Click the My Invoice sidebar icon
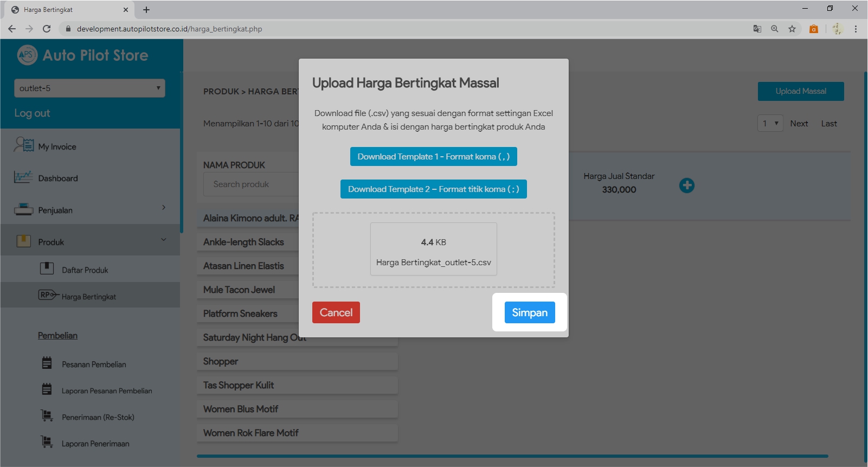The height and width of the screenshot is (467, 868). (24, 145)
